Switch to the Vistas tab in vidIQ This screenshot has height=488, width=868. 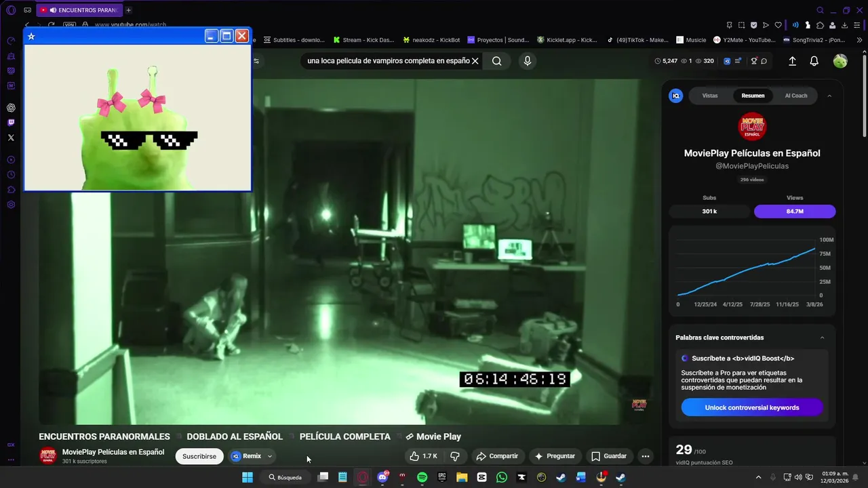pos(710,96)
